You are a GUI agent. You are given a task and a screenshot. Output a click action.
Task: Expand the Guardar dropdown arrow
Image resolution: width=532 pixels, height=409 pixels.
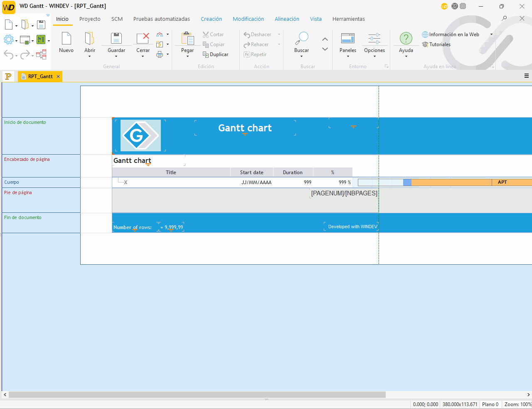116,57
